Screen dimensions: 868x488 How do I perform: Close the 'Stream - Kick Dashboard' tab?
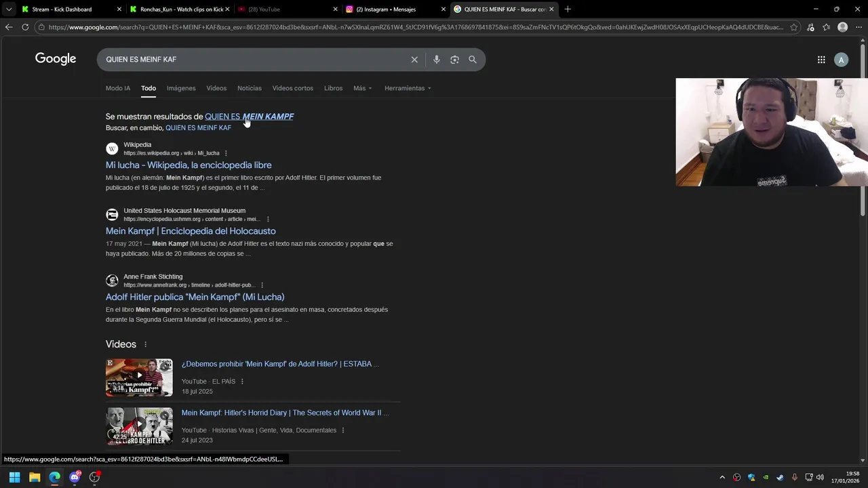[119, 9]
